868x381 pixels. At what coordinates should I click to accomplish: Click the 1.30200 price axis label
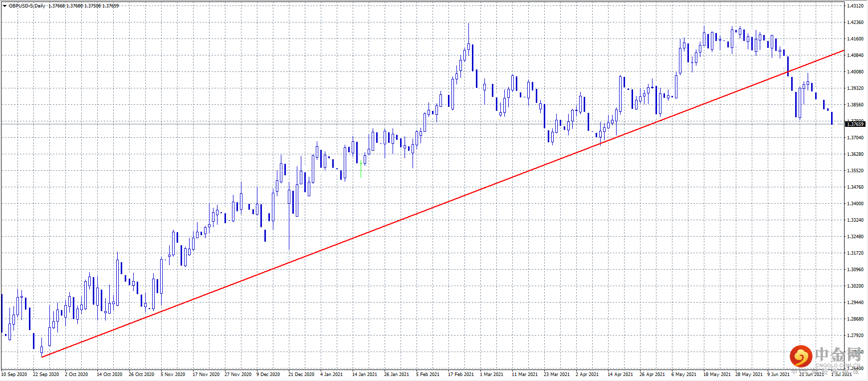(x=855, y=286)
